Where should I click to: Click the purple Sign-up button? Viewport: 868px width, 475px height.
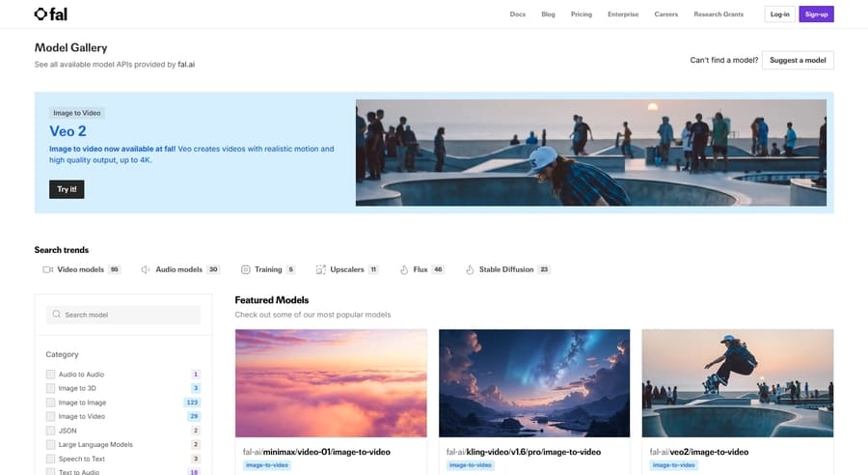pos(817,14)
